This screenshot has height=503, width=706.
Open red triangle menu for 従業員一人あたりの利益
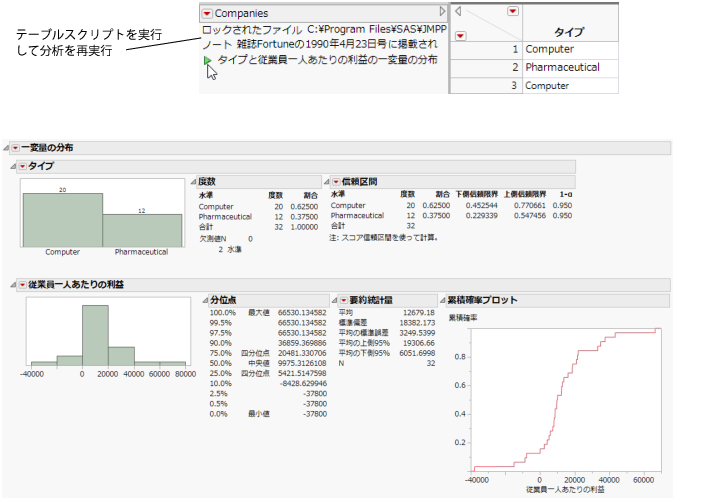[x=22, y=284]
